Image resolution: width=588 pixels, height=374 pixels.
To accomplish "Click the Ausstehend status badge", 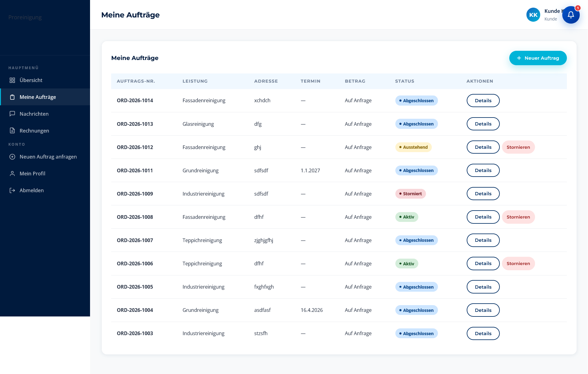I will (413, 147).
